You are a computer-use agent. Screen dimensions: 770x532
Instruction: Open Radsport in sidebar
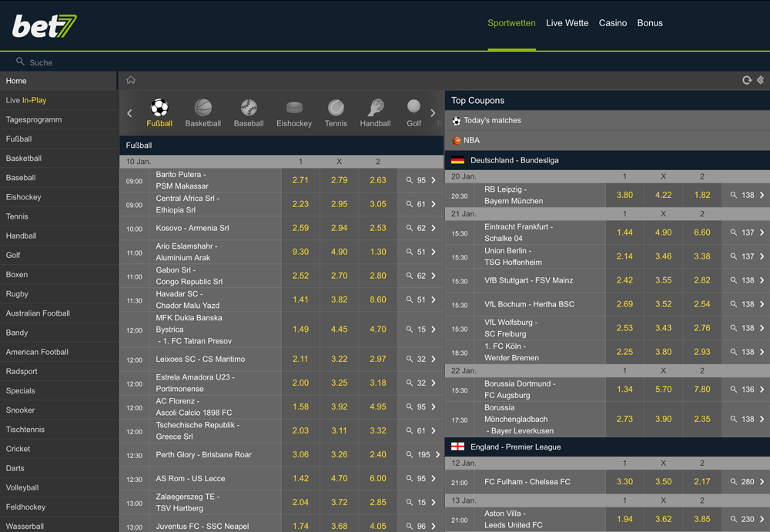point(59,371)
